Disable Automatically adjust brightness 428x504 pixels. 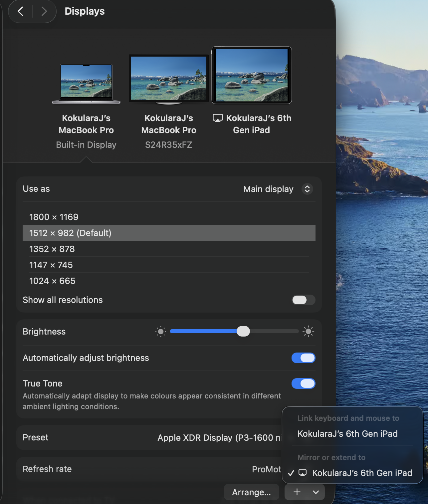coord(303,358)
